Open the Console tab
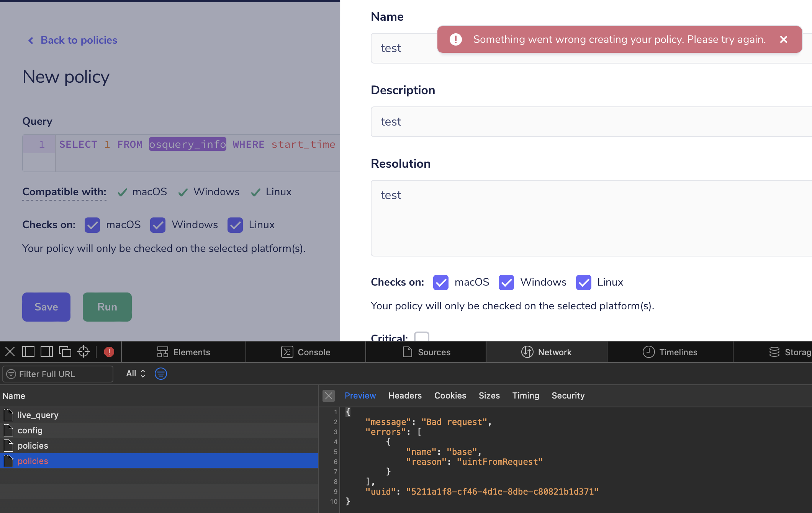Image resolution: width=812 pixels, height=513 pixels. [x=306, y=352]
